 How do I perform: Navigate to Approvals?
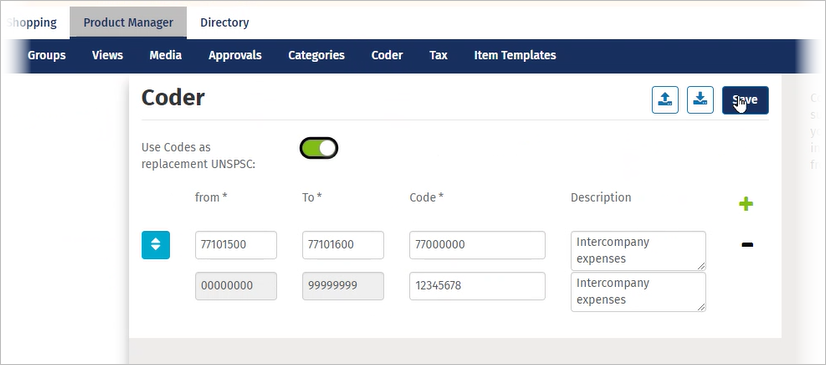[x=235, y=55]
